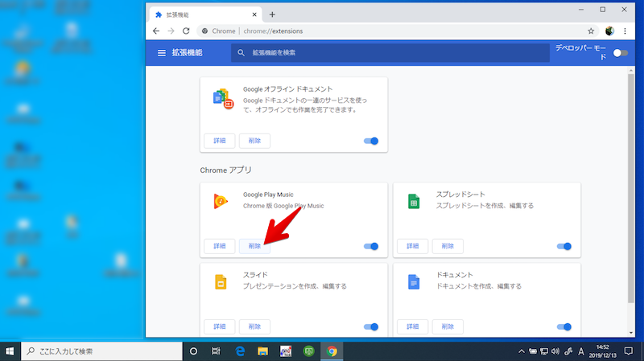Go back using browser back arrow
This screenshot has height=361, width=644.
pos(157,31)
